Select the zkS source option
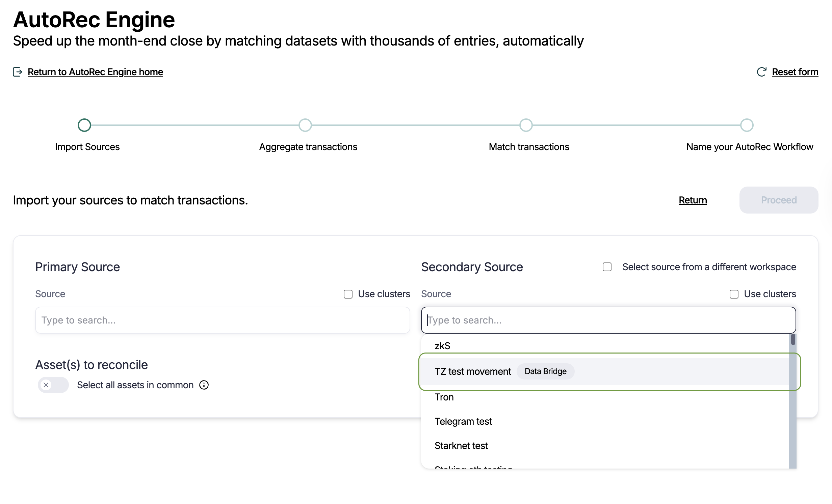Image resolution: width=832 pixels, height=504 pixels. point(442,346)
